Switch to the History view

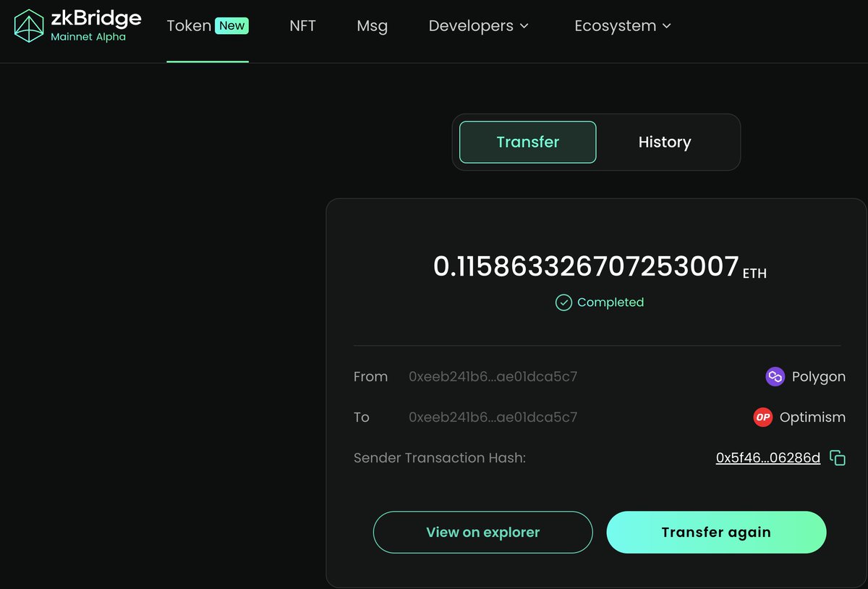(x=665, y=142)
